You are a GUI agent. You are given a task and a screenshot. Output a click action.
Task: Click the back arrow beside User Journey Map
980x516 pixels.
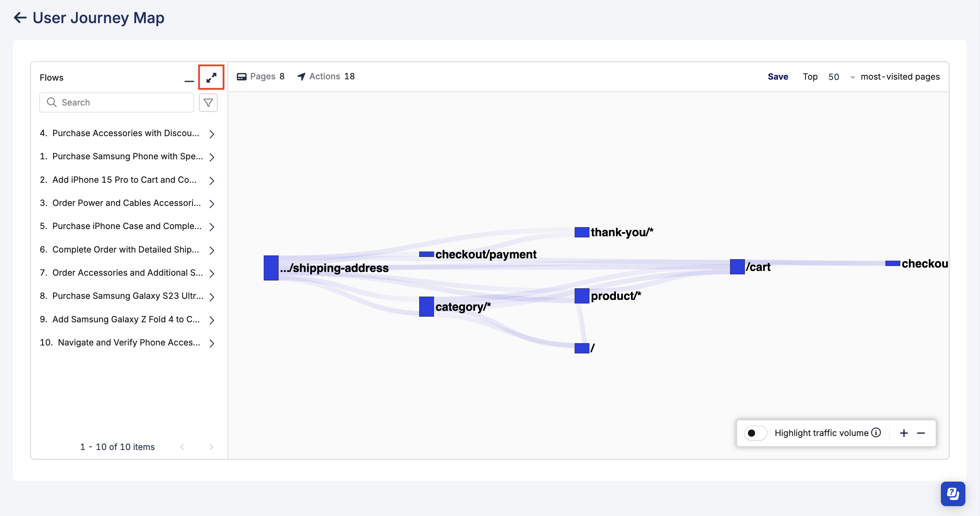point(20,17)
